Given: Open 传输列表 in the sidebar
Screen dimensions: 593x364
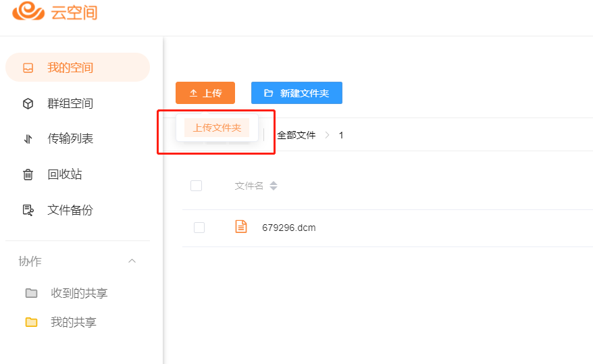Looking at the screenshot, I should pyautogui.click(x=70, y=139).
